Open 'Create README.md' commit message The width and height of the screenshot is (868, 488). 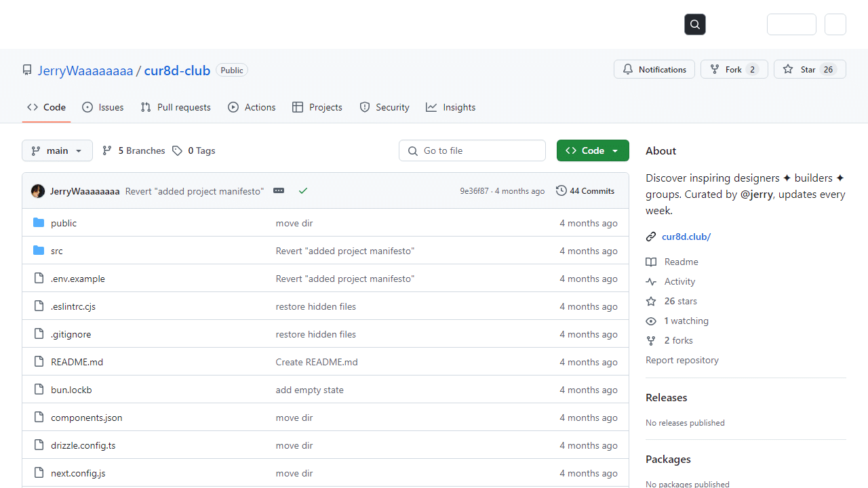click(317, 362)
